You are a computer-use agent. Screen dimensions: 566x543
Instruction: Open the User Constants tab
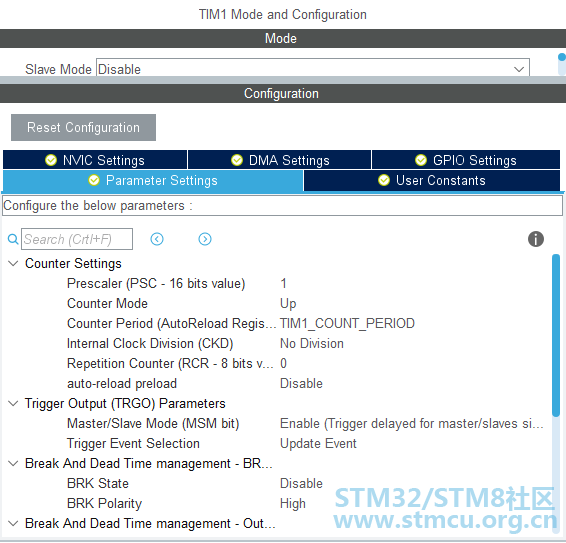point(432,180)
